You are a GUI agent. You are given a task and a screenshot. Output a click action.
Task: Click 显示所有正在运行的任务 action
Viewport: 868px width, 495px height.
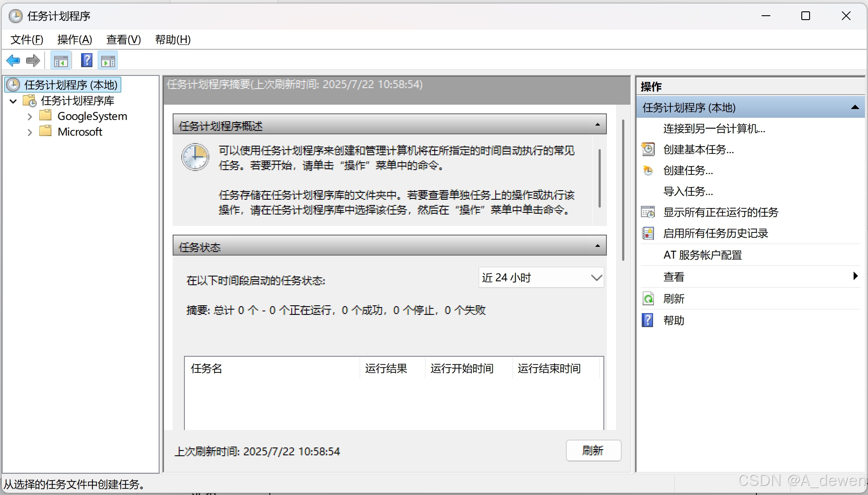pos(721,212)
